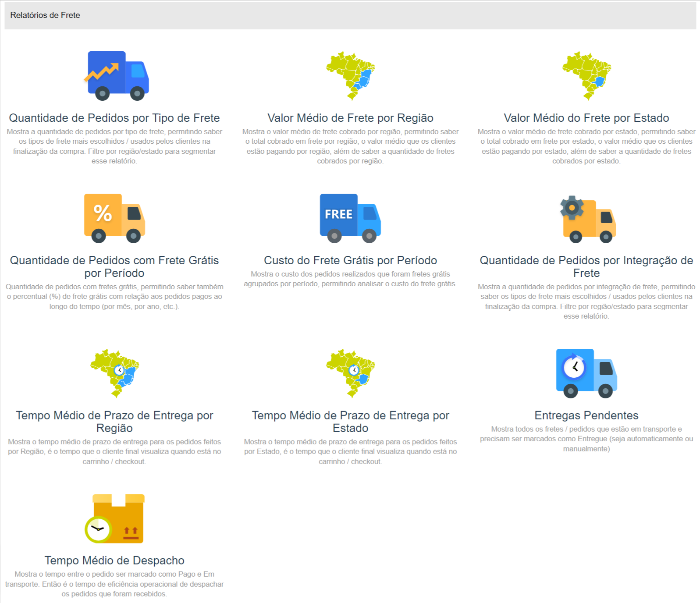This screenshot has height=603, width=700.
Task: Click description starting 'Mostra a quantidade de pedidos por tipo'
Action: point(114,146)
